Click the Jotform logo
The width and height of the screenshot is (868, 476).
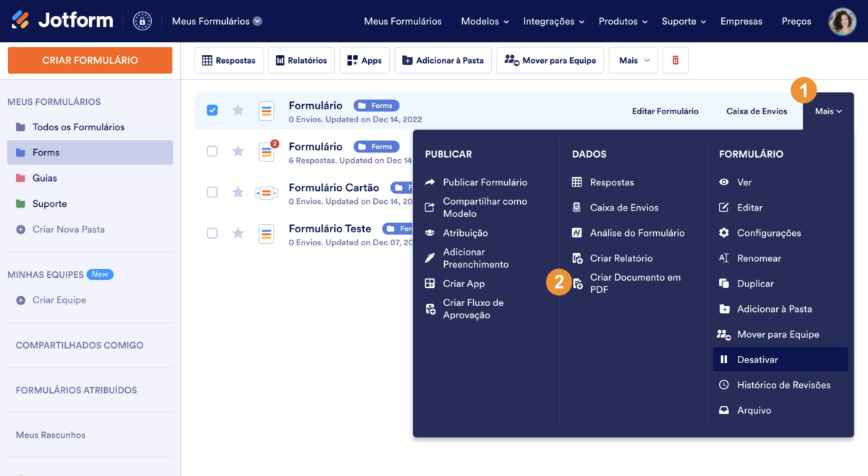pos(62,21)
